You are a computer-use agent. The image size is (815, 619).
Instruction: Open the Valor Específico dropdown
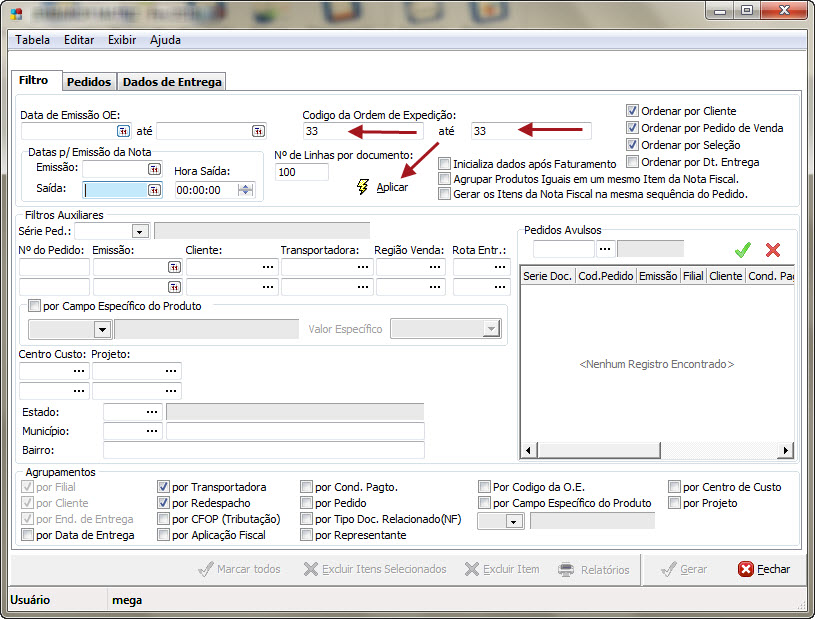point(490,329)
